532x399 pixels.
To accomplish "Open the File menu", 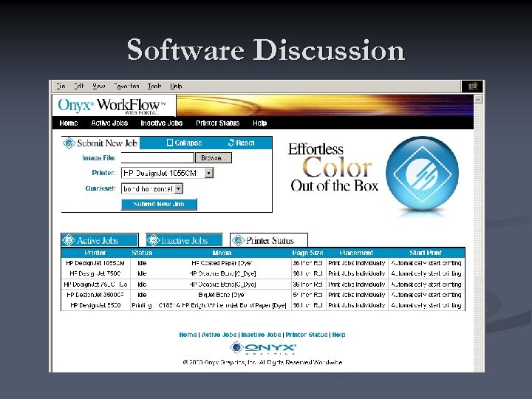I will pyautogui.click(x=61, y=86).
